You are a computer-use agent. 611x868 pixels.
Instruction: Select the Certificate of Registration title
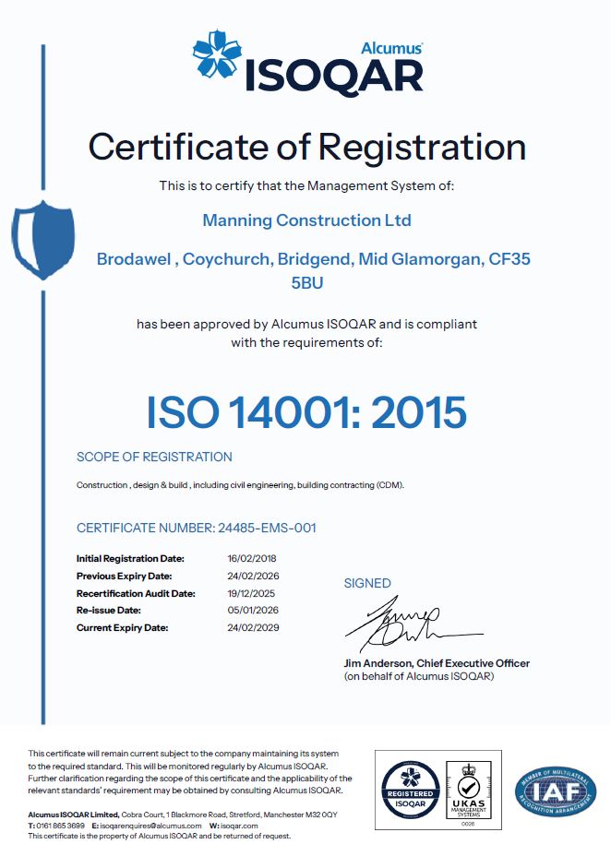click(x=306, y=147)
